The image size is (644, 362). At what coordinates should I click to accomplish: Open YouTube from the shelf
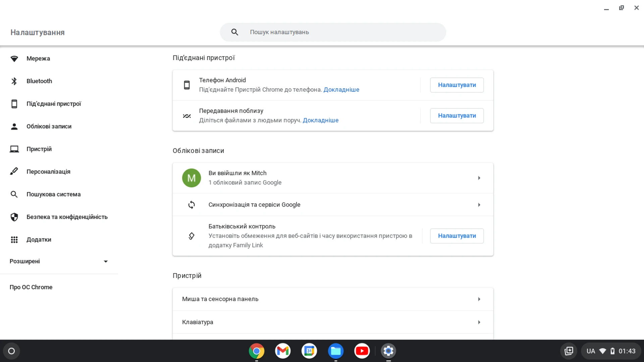(x=362, y=351)
